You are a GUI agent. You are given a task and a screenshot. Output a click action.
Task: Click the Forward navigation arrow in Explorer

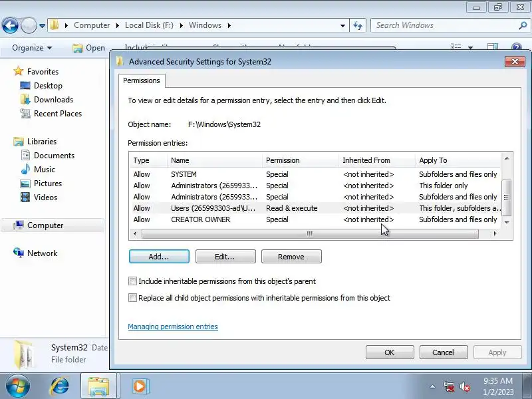coord(29,25)
